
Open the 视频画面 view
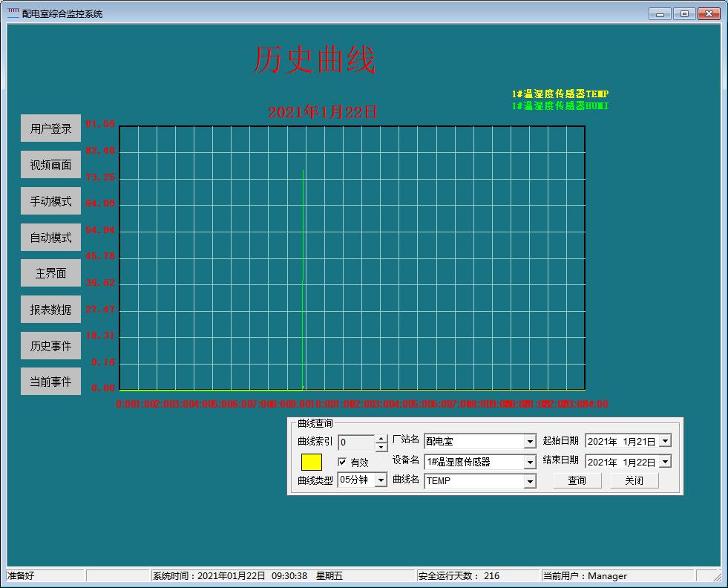pos(50,165)
